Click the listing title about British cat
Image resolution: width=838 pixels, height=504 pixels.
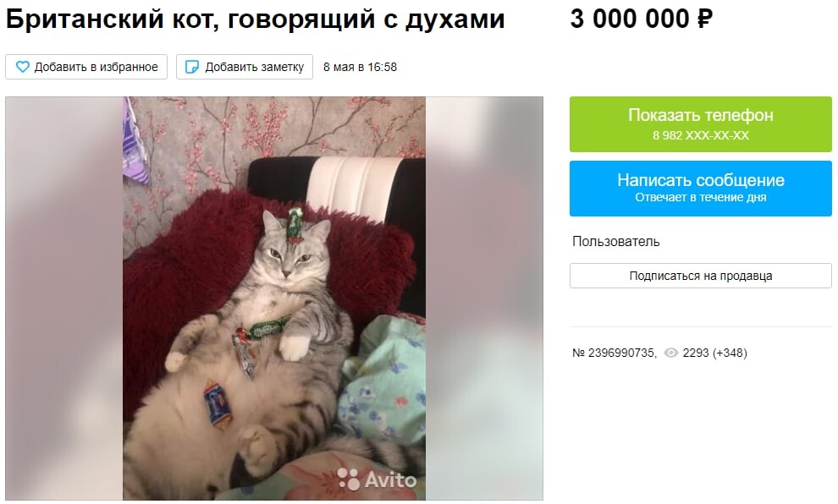(255, 19)
